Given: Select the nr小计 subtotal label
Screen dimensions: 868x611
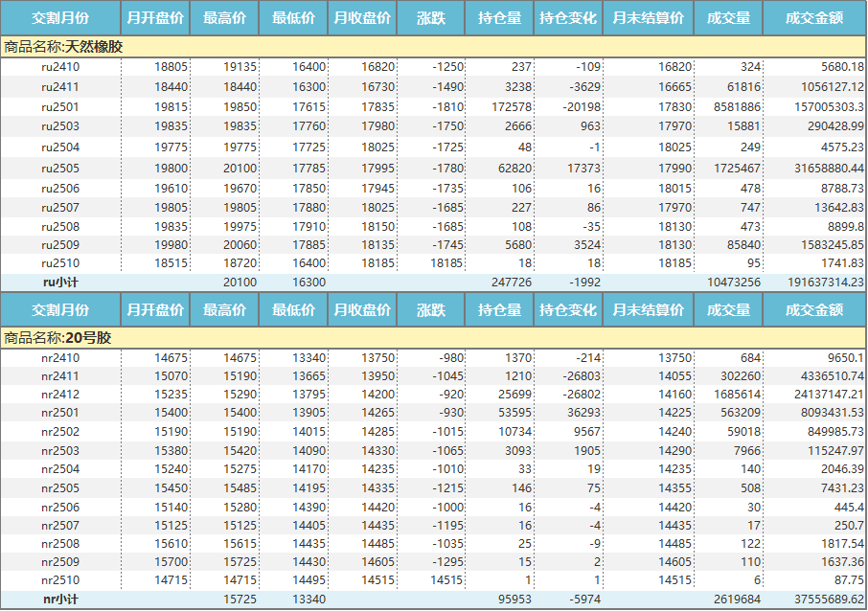Looking at the screenshot, I should click(x=60, y=599).
